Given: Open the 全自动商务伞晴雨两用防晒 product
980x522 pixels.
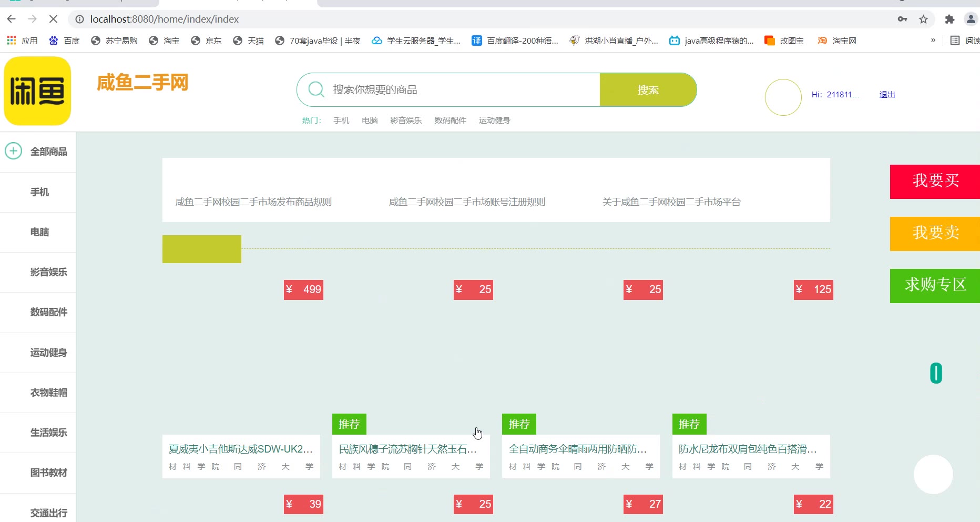Looking at the screenshot, I should point(578,449).
